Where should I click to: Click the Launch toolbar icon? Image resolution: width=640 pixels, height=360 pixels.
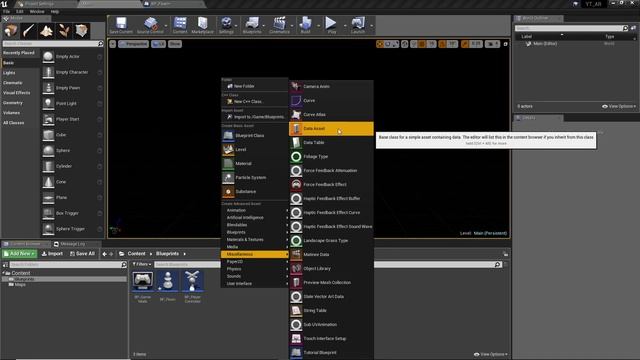point(358,25)
